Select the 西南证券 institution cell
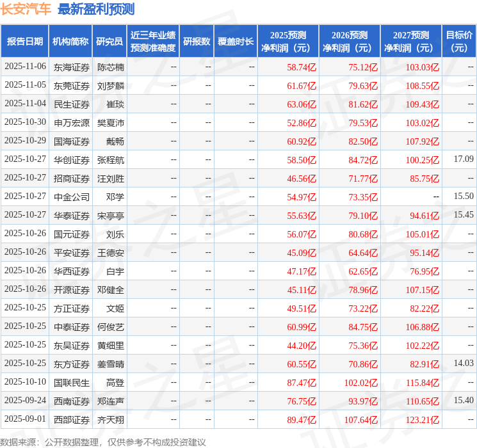The height and width of the screenshot is (448, 477). (72, 401)
